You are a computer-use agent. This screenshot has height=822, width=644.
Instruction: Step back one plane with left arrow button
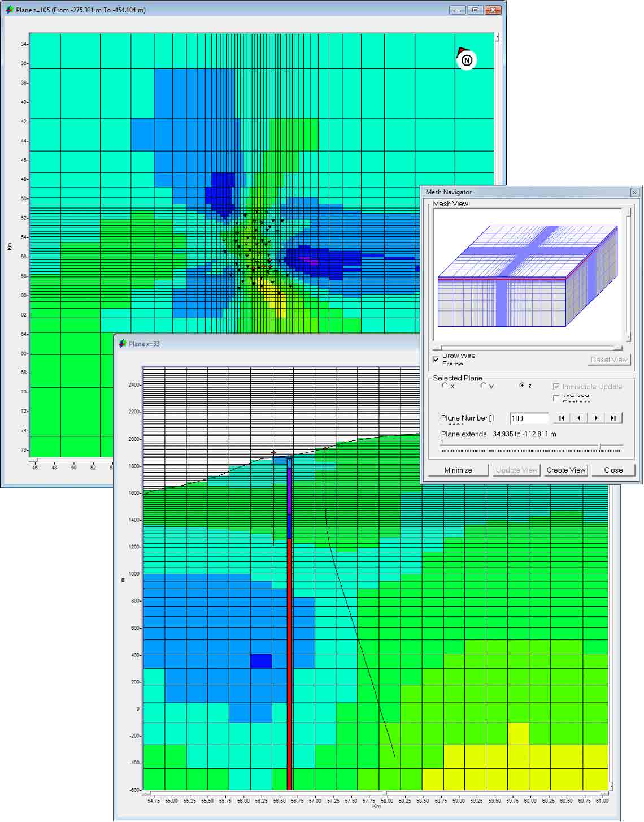pyautogui.click(x=579, y=418)
